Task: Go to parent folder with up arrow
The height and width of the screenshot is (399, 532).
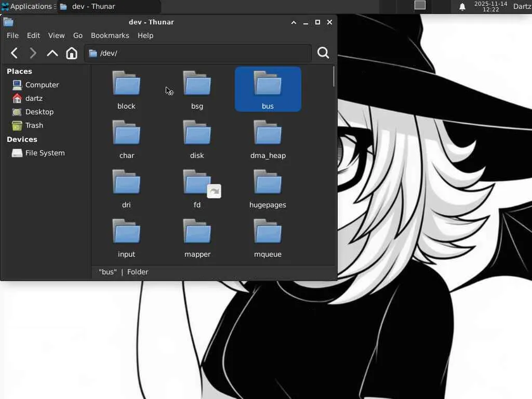Action: 52,54
